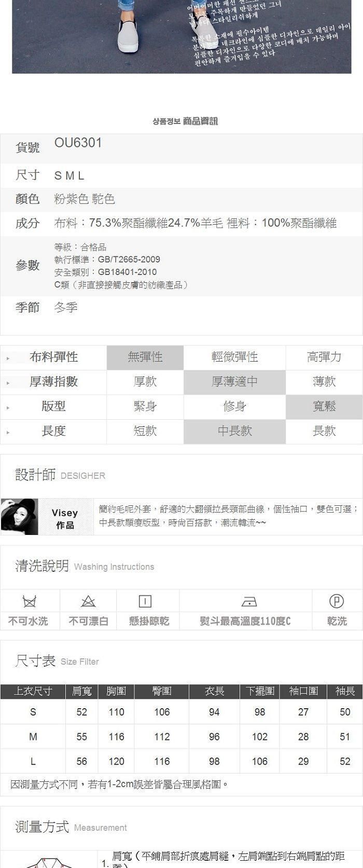Select the highlighted 寬鬆 fit cell

click(324, 406)
